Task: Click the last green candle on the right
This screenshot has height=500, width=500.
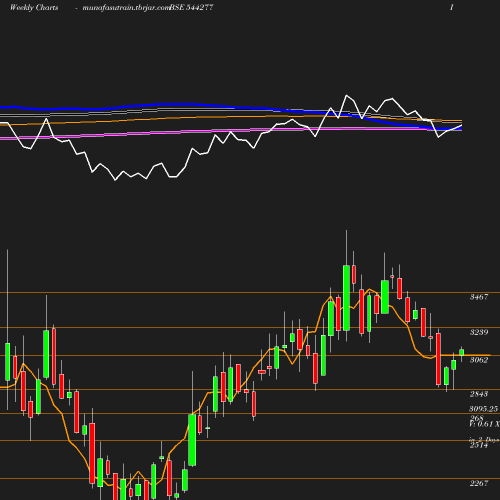Action: point(461,352)
